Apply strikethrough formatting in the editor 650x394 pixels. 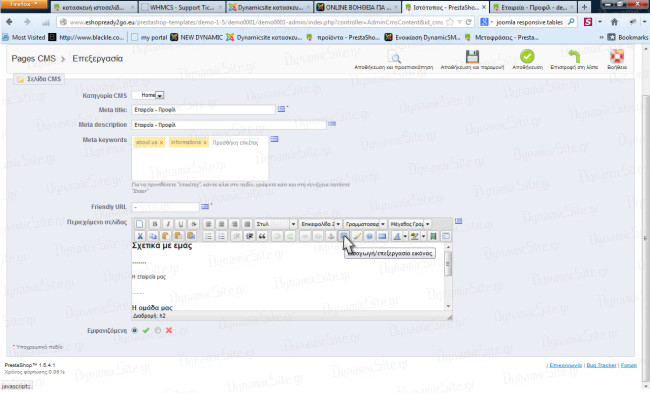194,224
